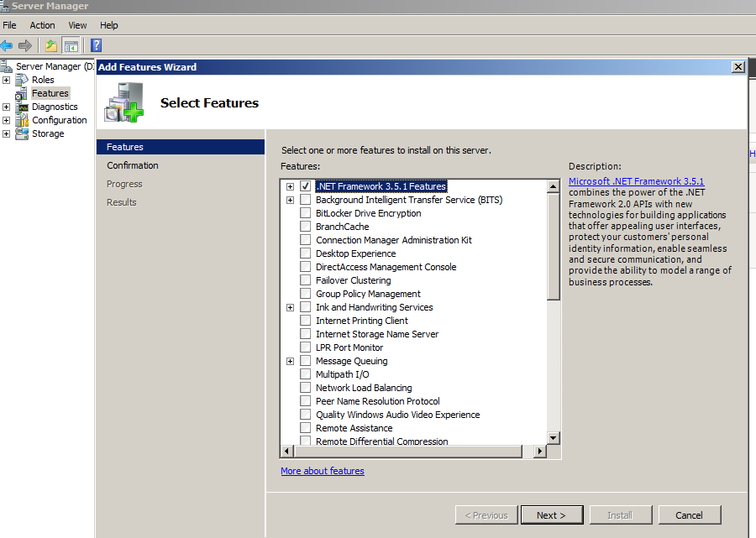This screenshot has width=756, height=538.
Task: Click the Diagnostics node icon
Action: [x=22, y=107]
